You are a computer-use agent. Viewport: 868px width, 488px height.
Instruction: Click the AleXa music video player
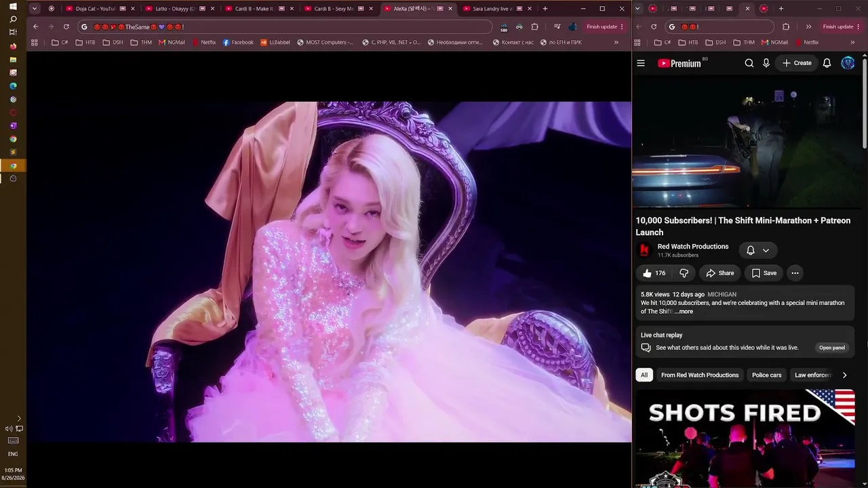tap(329, 272)
